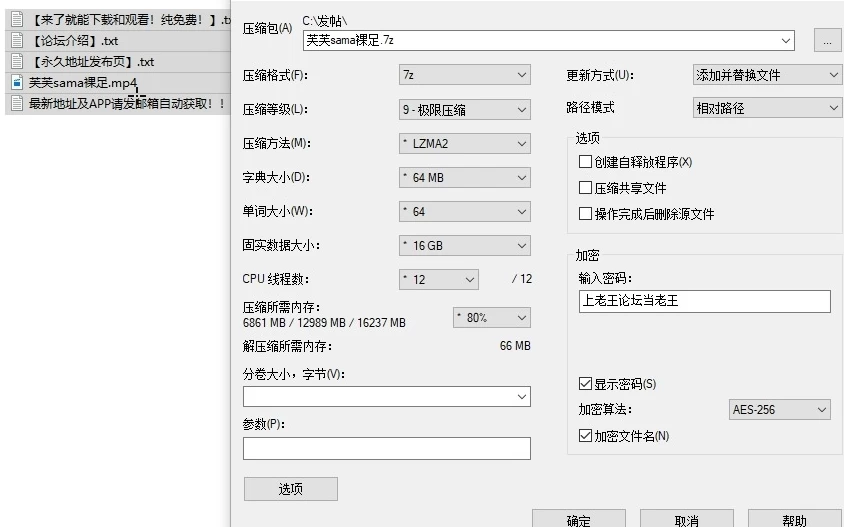Select file 最新地址及APP请发邮箱自动获取！
Image resolution: width=844 pixels, height=527 pixels.
coord(117,103)
